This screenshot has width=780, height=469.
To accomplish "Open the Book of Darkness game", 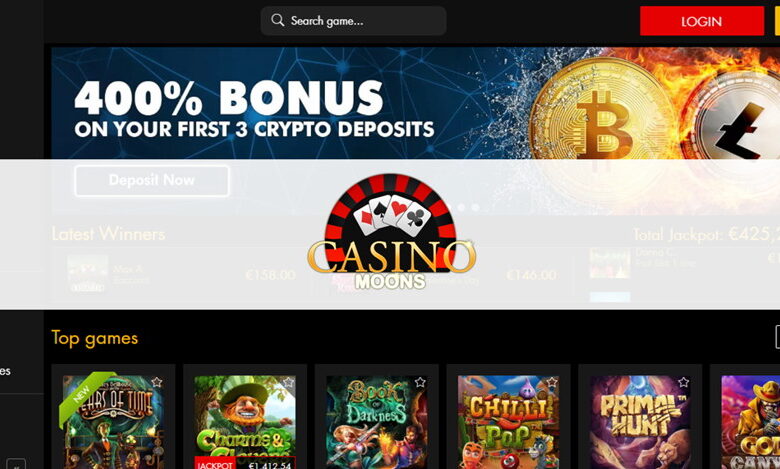I will 377,422.
